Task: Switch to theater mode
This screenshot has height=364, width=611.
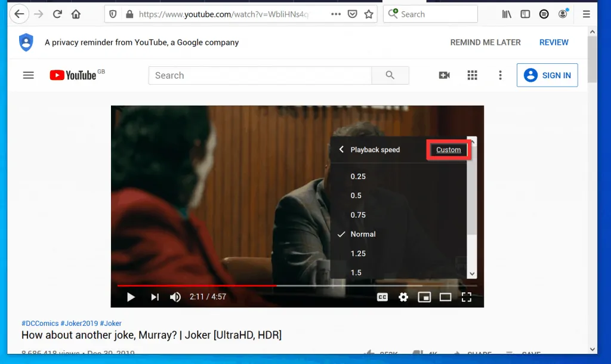Action: (445, 297)
